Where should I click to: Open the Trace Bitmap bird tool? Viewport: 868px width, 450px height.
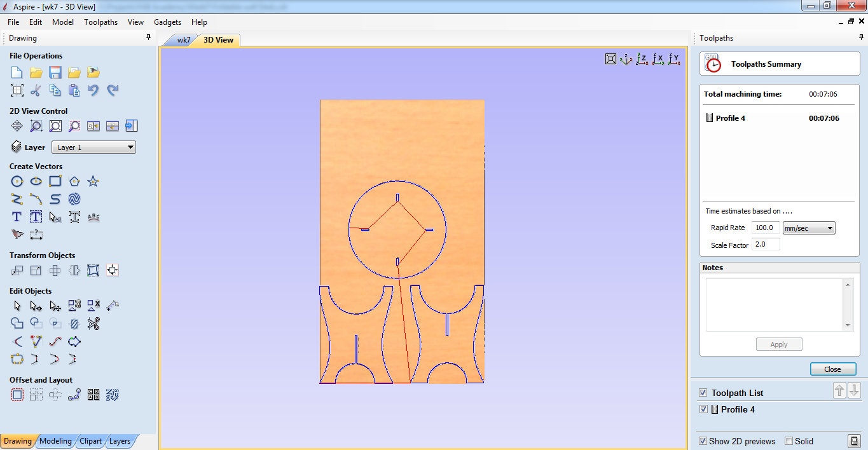(17, 235)
